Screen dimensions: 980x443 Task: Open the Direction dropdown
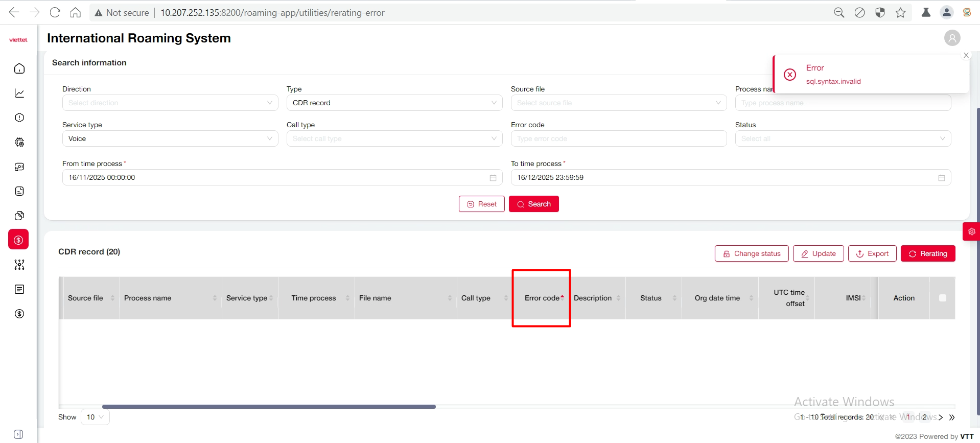click(x=170, y=103)
